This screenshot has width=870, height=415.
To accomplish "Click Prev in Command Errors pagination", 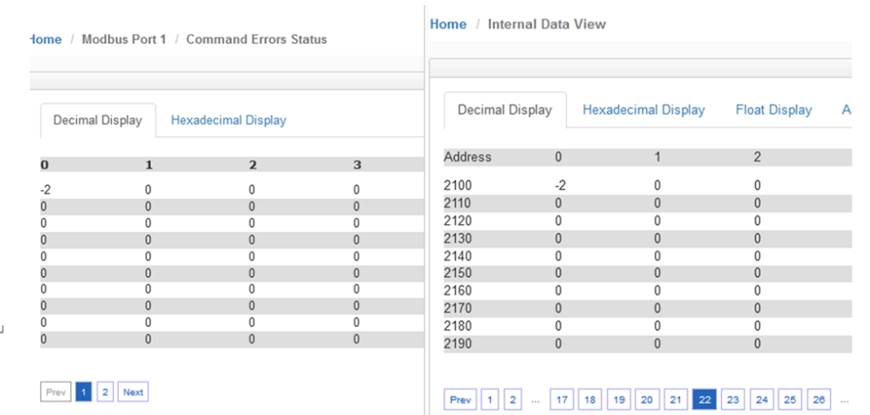I will (55, 392).
